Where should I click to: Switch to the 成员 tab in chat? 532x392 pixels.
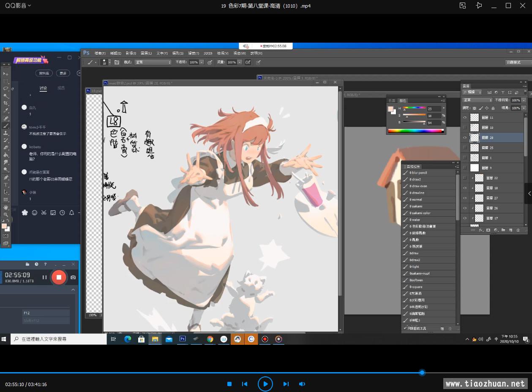click(x=61, y=88)
